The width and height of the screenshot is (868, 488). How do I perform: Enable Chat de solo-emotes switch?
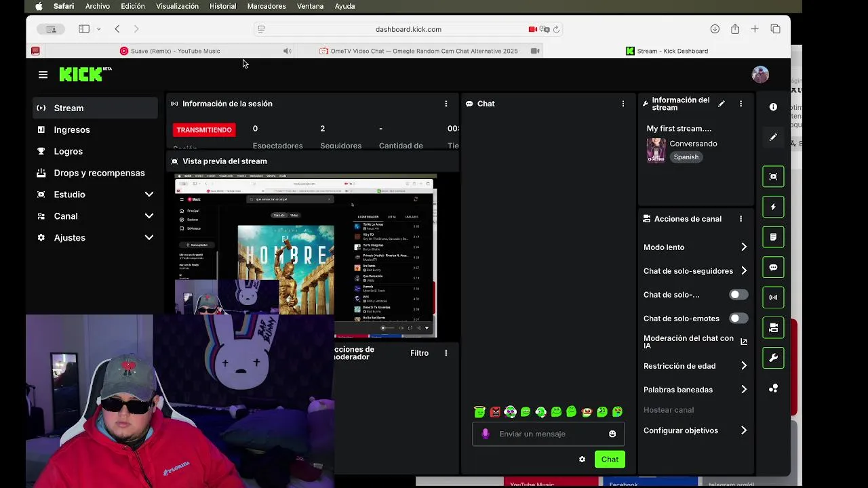point(738,319)
